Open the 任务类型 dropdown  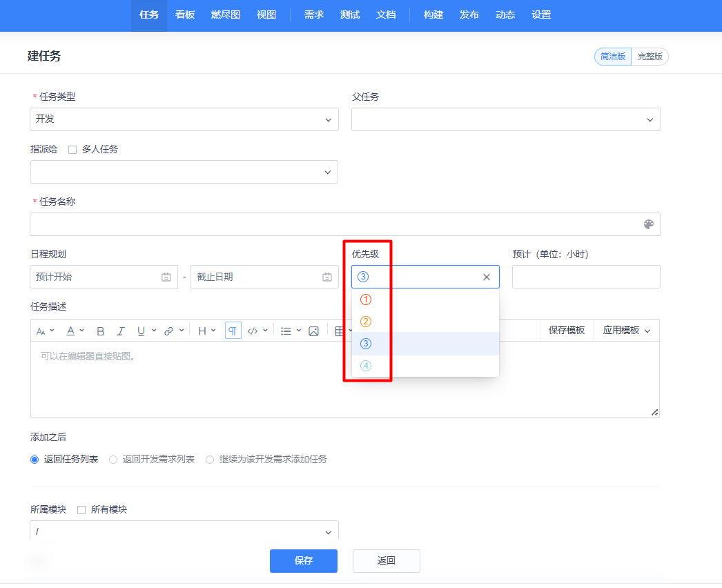(x=184, y=119)
